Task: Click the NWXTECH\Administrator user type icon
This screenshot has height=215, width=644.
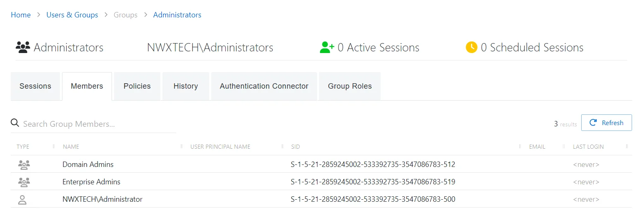Action: [x=22, y=200]
